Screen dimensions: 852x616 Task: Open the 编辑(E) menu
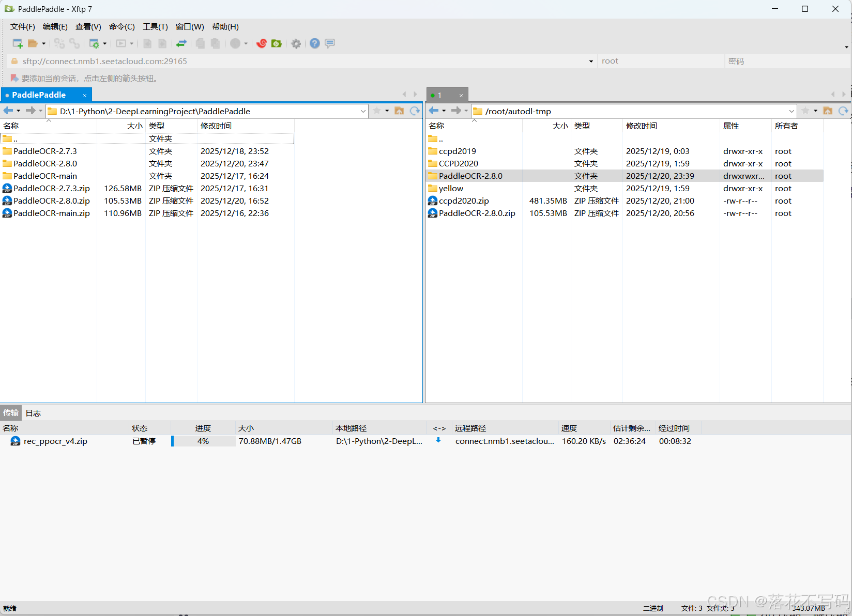pyautogui.click(x=55, y=27)
